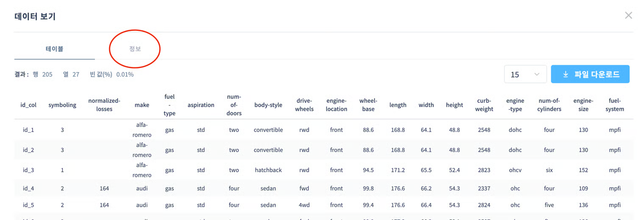644x220 pixels.
Task: Close the 데이터 보기 dialog with X icon
Action: 628,16
